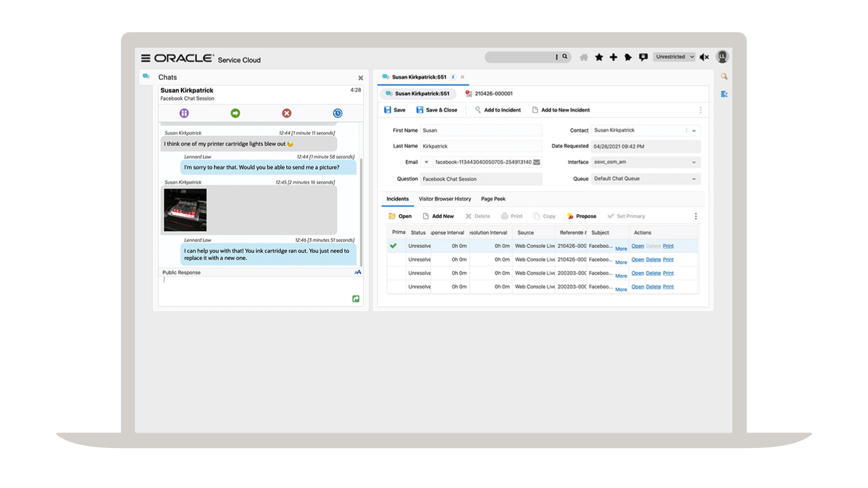Click the Open link in the first incident row
The image size is (868, 488).
637,246
